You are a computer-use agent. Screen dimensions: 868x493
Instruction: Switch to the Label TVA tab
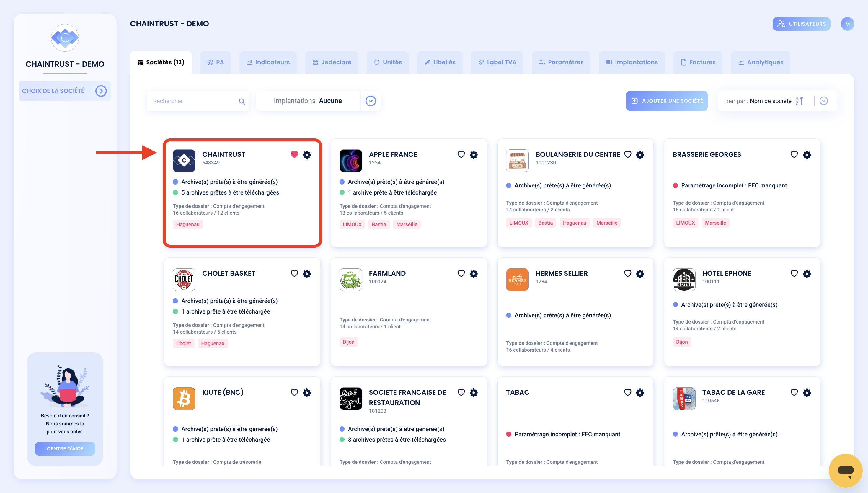click(x=497, y=62)
